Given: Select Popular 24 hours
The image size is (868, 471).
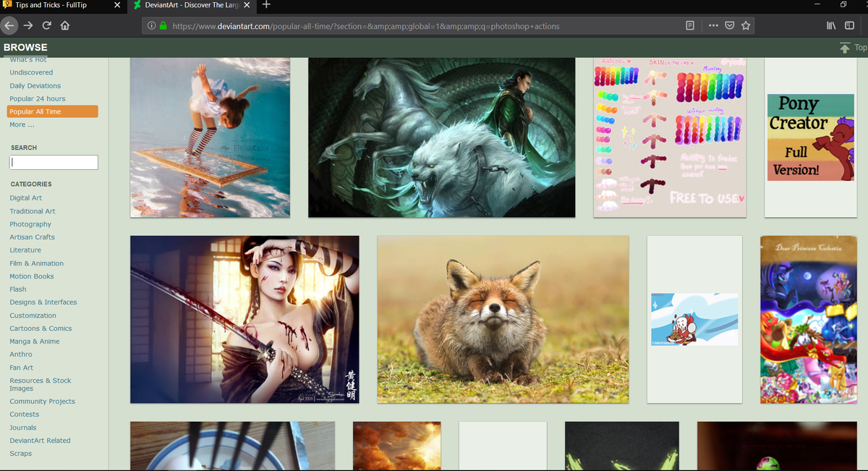Looking at the screenshot, I should coord(38,98).
